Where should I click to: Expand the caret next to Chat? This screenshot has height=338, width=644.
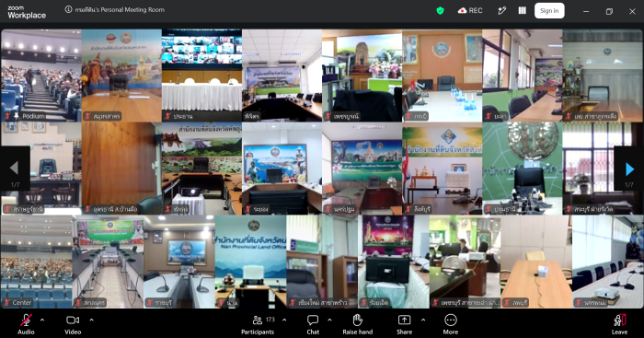pyautogui.click(x=329, y=320)
